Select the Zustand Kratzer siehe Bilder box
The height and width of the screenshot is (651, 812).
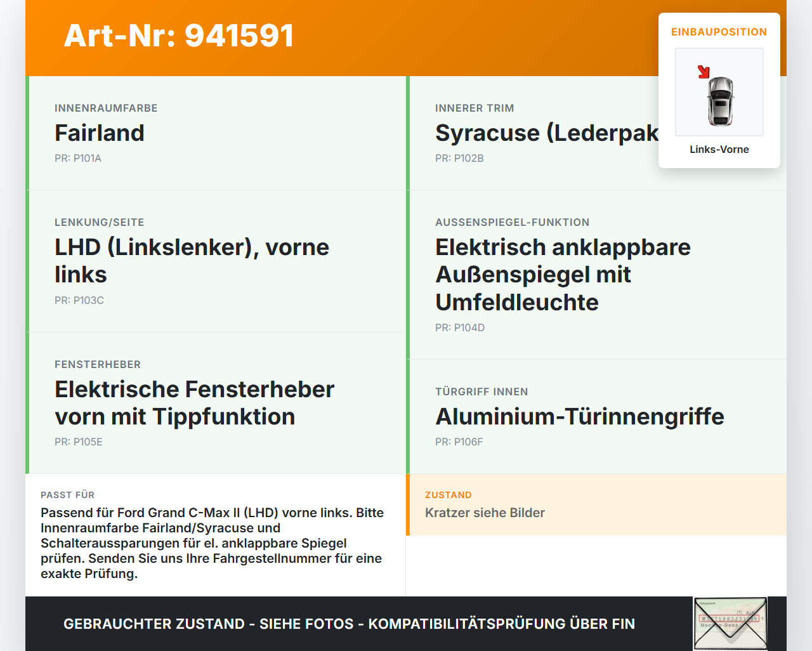[x=596, y=505]
